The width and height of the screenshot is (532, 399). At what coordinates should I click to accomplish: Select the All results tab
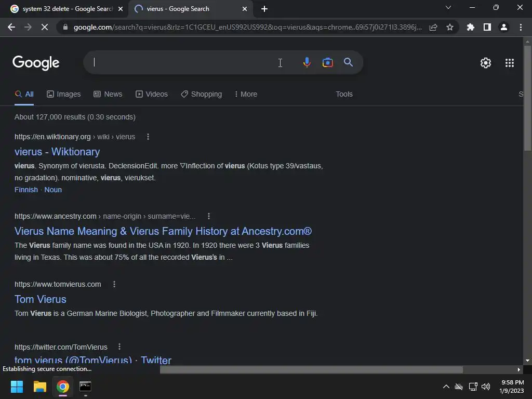point(24,95)
